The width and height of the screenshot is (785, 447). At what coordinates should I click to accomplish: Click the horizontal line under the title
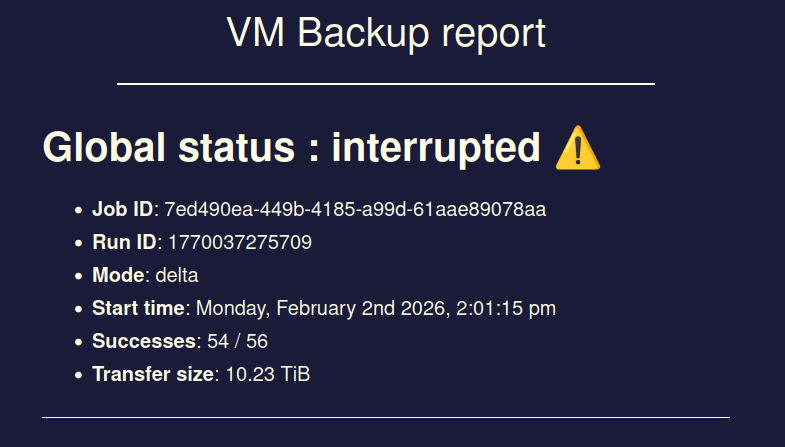pos(386,84)
